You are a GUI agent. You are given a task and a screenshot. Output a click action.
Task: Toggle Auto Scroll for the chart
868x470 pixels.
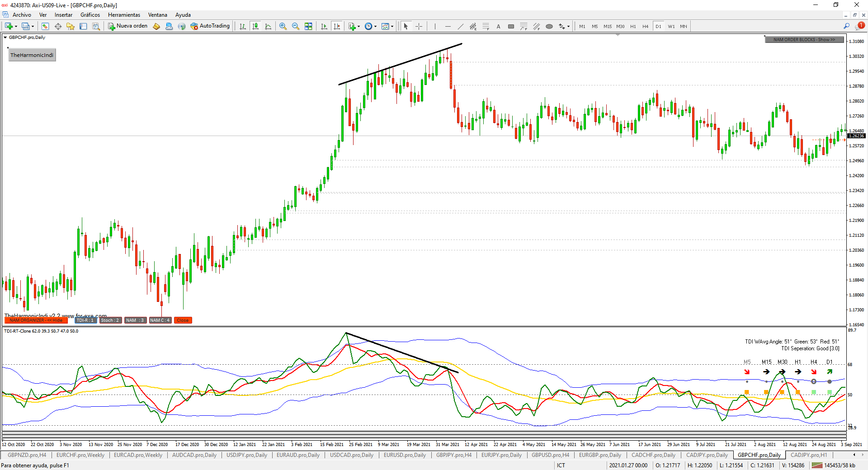(x=324, y=26)
